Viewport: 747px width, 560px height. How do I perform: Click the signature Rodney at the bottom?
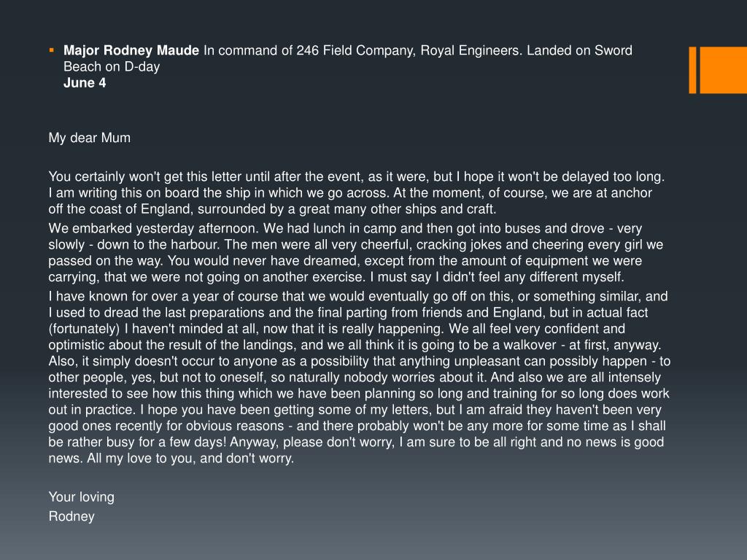[71, 517]
